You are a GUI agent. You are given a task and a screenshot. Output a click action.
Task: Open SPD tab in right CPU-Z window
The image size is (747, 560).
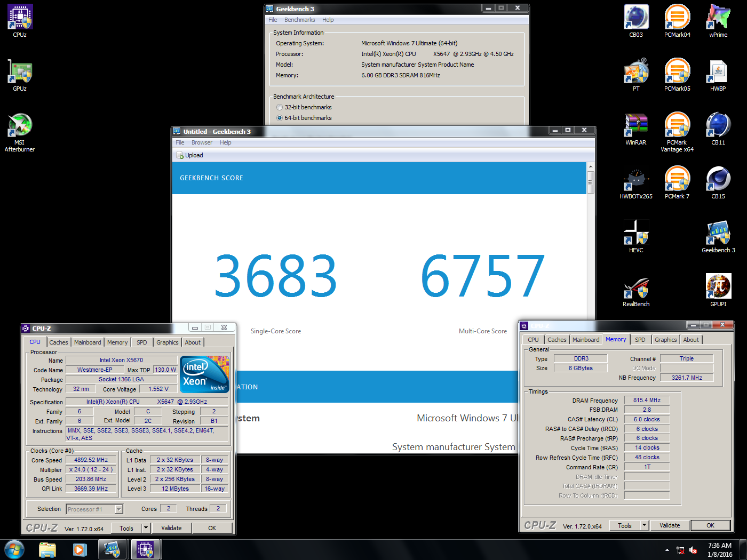coord(640,340)
